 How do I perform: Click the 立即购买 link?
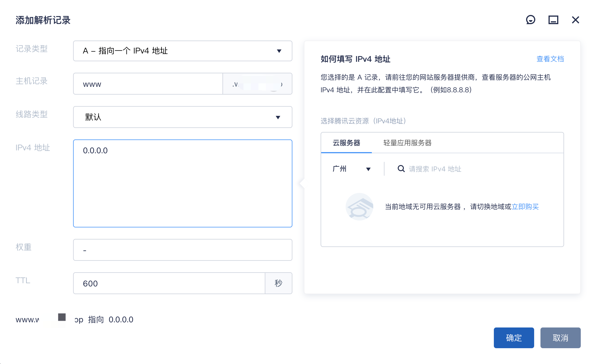pyautogui.click(x=526, y=206)
